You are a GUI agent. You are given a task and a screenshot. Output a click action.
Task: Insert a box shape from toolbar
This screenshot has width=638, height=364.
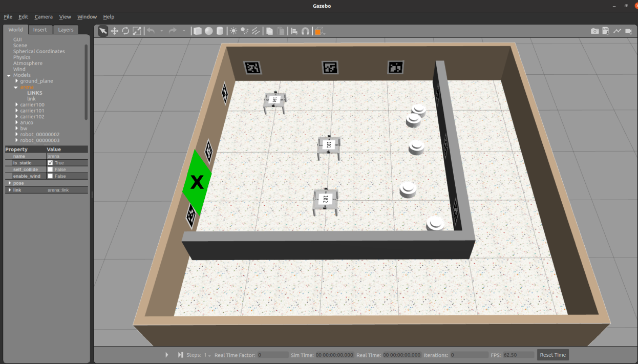(x=198, y=31)
